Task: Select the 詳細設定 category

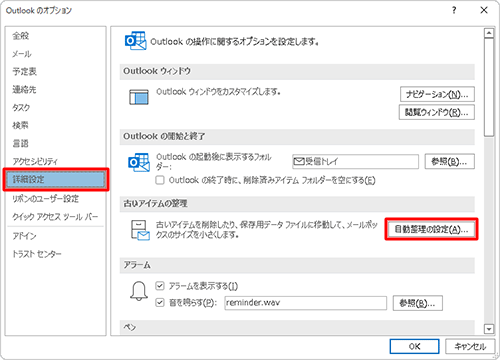Action: 56,179
